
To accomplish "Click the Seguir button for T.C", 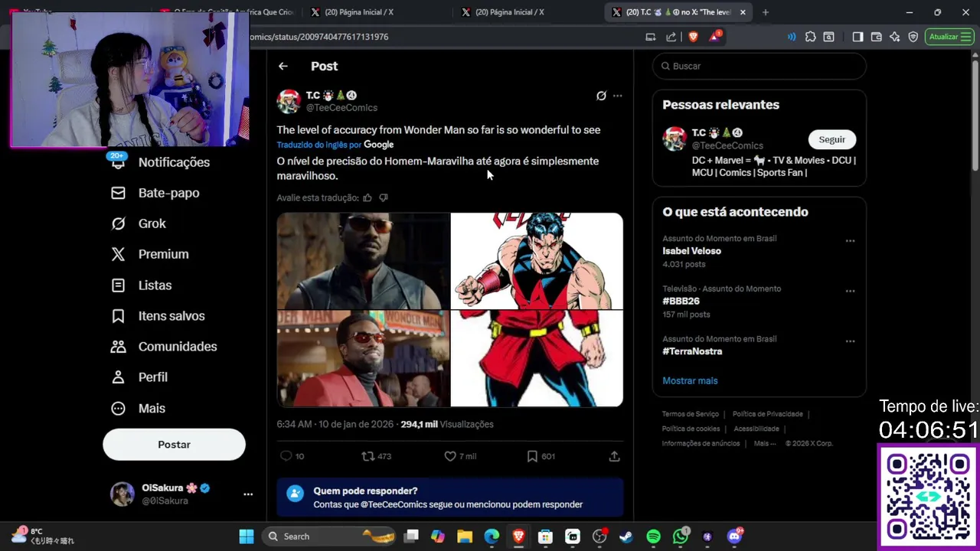I will 832,139.
